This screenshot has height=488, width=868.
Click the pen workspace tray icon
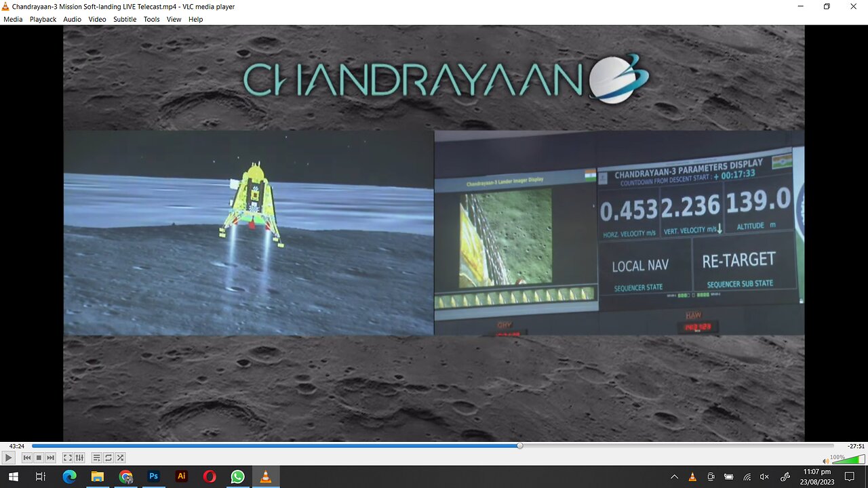[x=785, y=477]
